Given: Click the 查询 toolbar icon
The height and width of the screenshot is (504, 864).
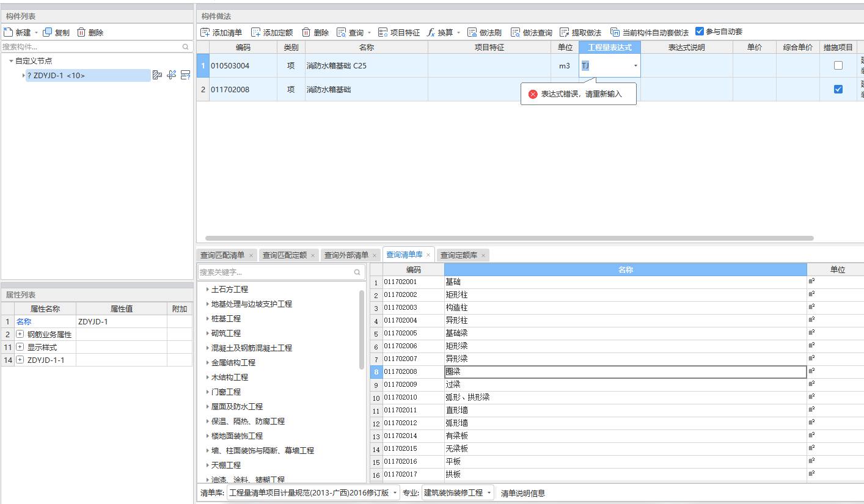Looking at the screenshot, I should tap(342, 32).
